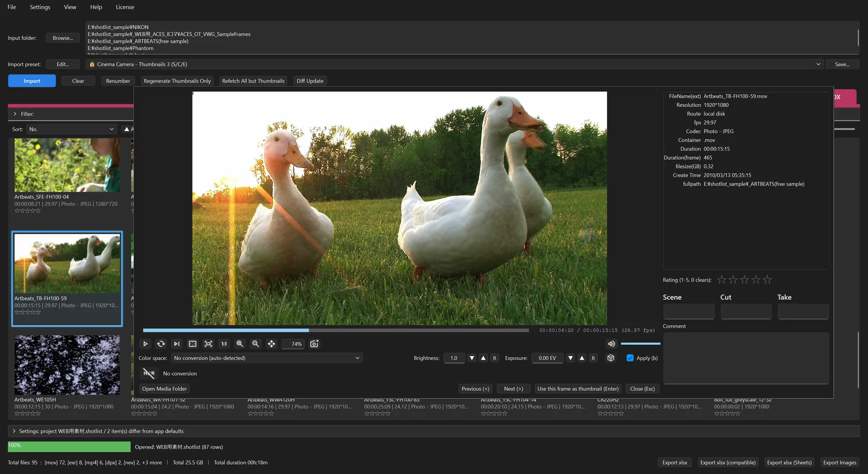Click the zoom out magnifier icon

pos(256,344)
